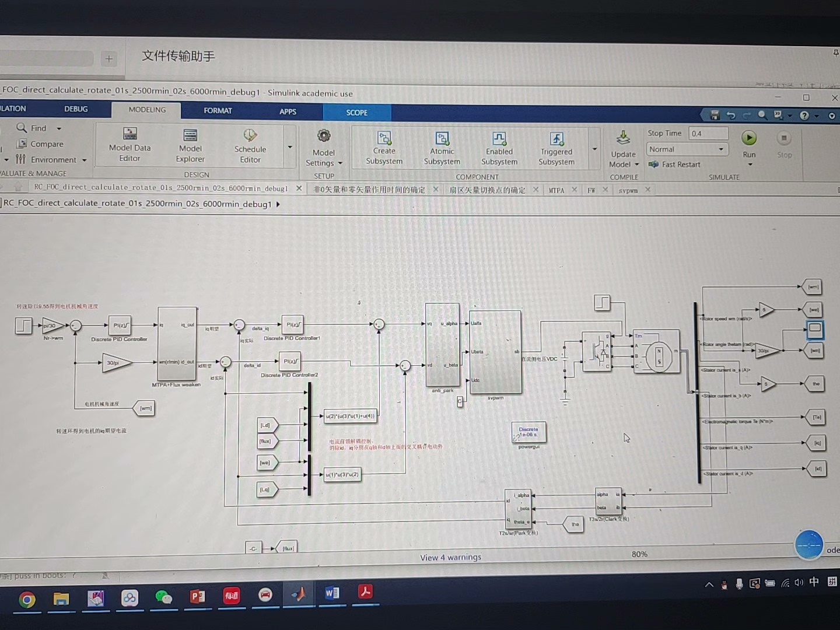Run the simulation with the green Run button
Image resolution: width=840 pixels, height=630 pixels.
(749, 138)
